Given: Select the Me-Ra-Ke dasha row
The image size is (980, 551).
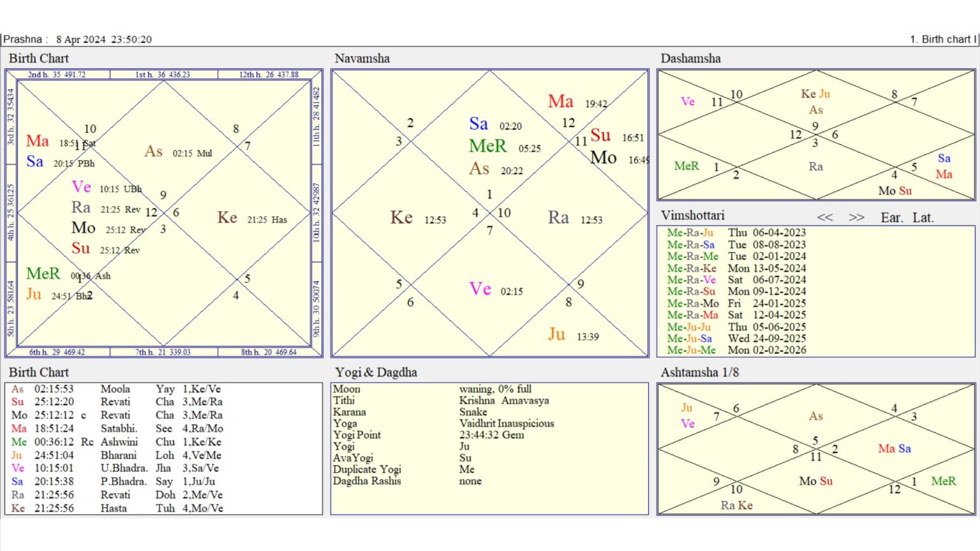Looking at the screenshot, I should 736,268.
